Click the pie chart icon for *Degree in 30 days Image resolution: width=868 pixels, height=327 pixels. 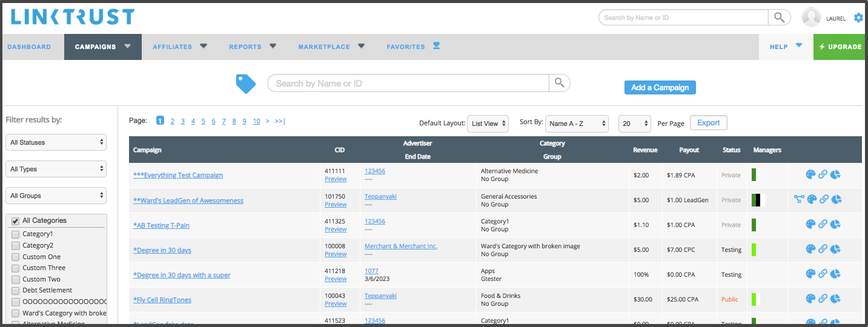pos(835,249)
